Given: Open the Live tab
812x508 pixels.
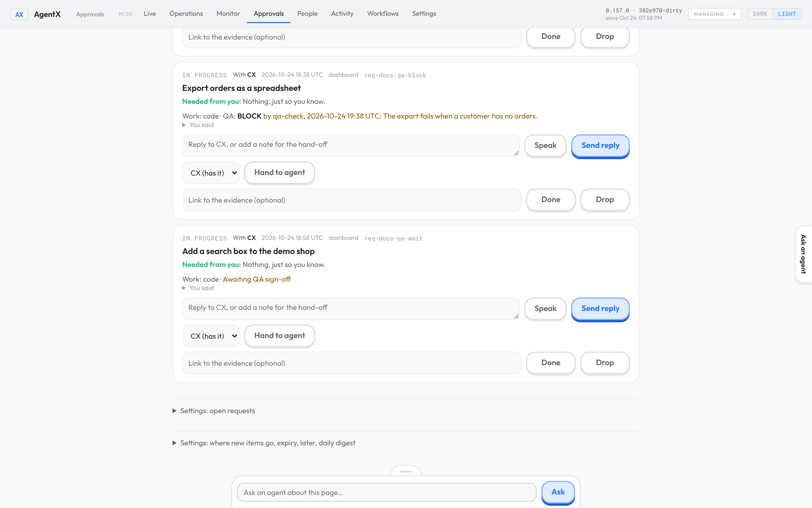Looking at the screenshot, I should (150, 14).
